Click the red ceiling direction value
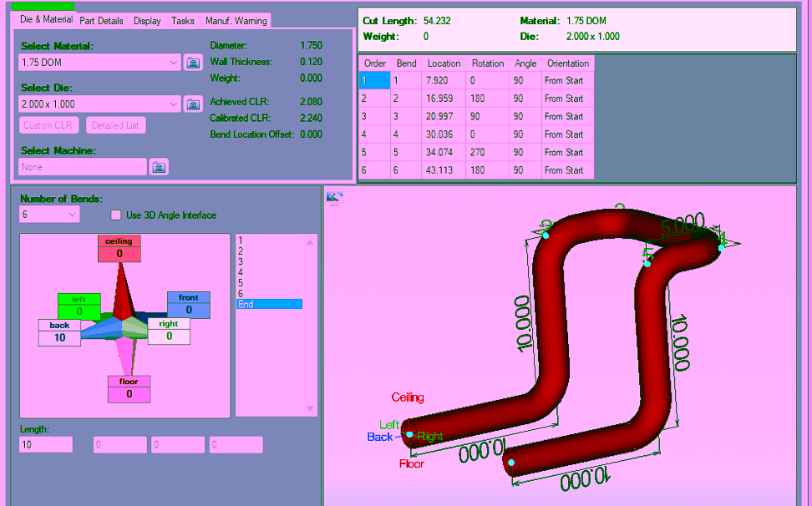The height and width of the screenshot is (506, 812). [x=119, y=254]
